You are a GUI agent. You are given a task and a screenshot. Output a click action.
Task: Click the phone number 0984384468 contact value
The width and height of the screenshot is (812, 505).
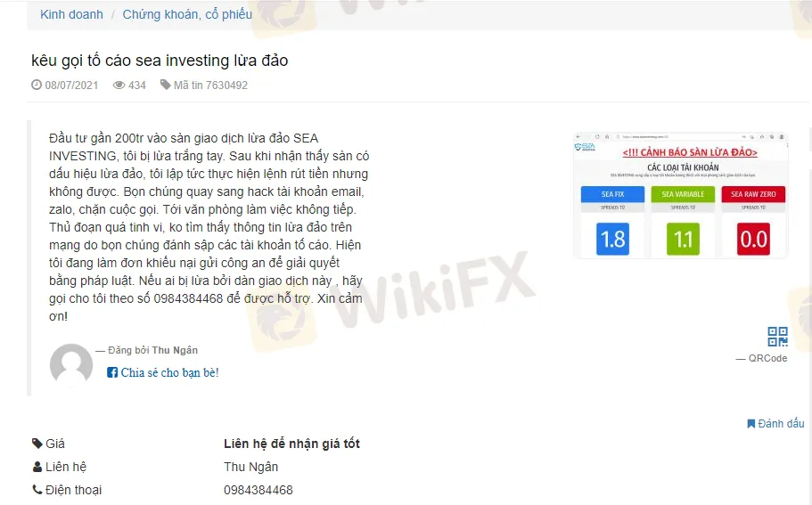tap(258, 490)
